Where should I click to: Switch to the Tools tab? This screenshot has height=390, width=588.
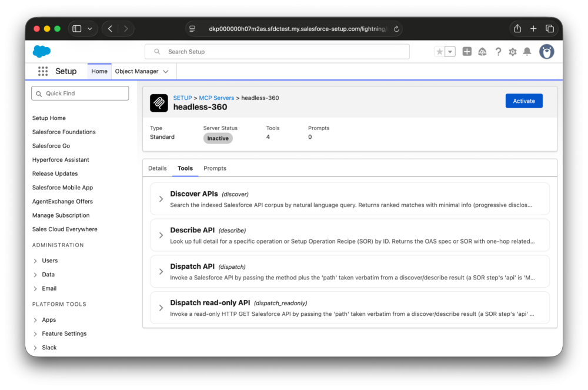(185, 168)
